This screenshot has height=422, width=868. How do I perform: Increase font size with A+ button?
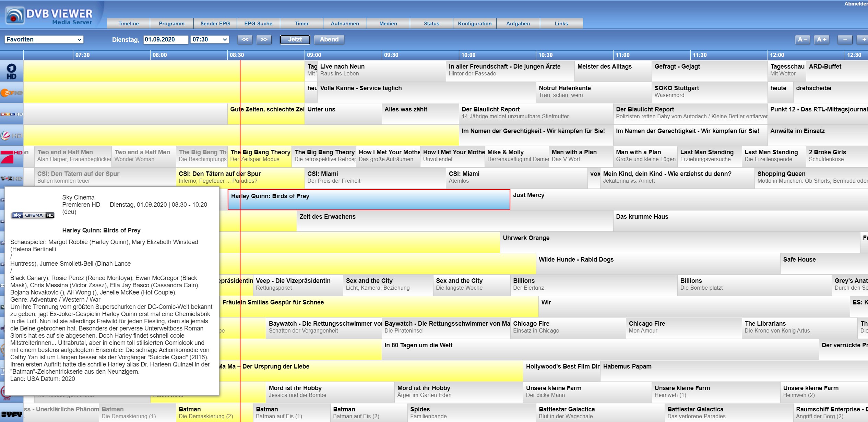point(822,39)
